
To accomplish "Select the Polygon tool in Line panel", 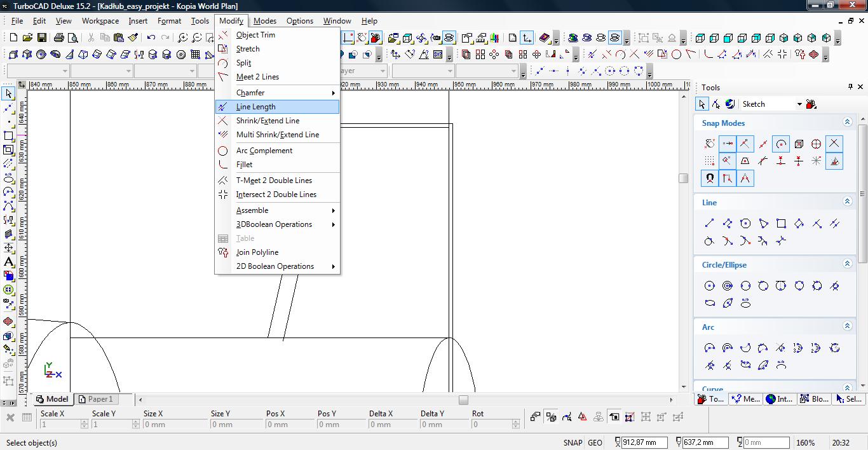I will click(745, 223).
